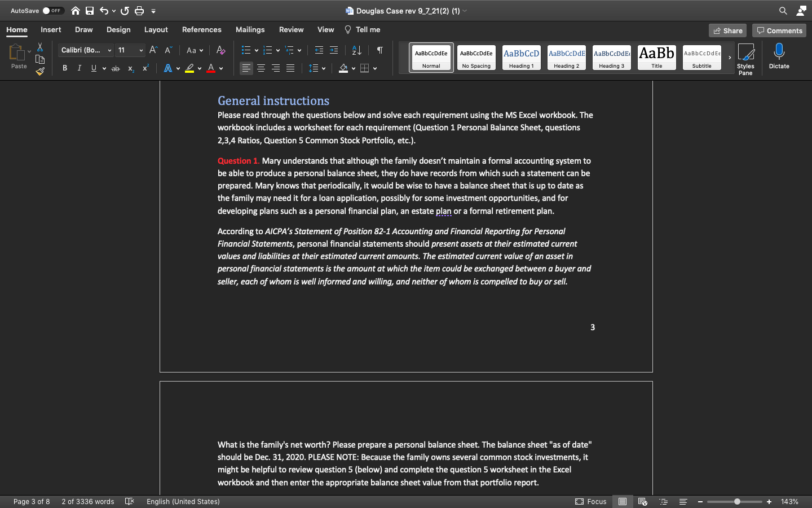Open the Styles Pane

coord(745,56)
